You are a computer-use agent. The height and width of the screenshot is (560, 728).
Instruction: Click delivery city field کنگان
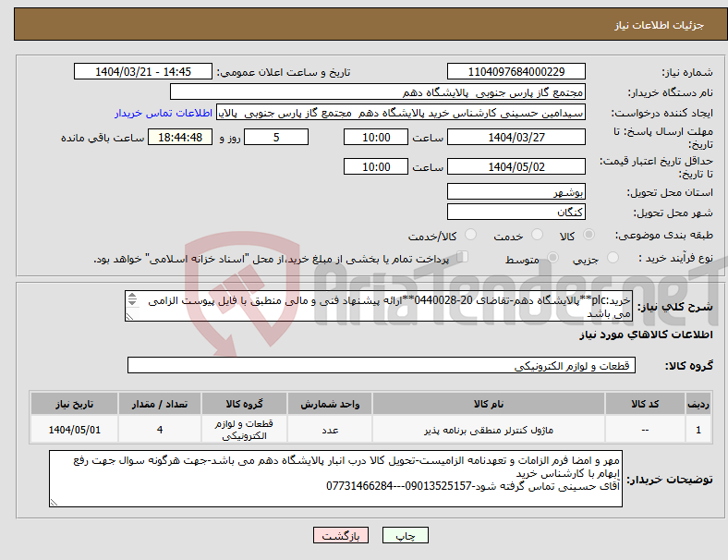pos(516,212)
